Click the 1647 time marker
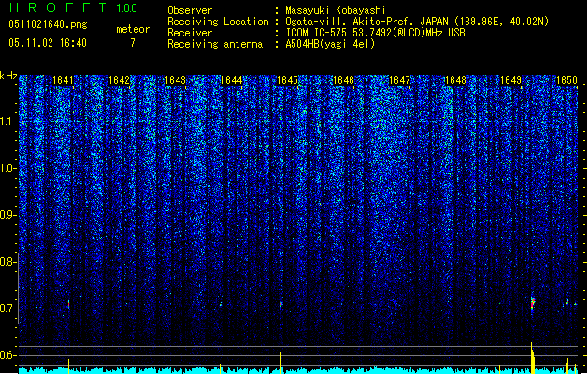Viewport: 588px width, 374px height. 399,80
